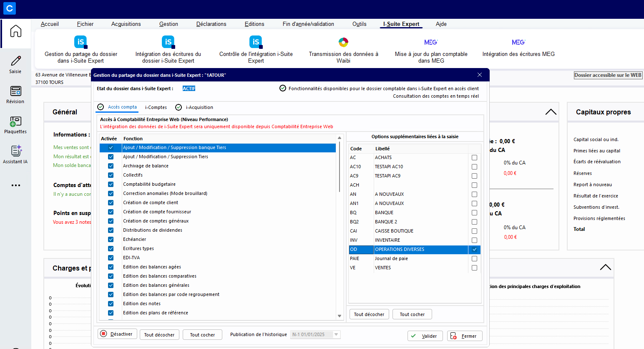Check the VENTES journal checkbox

point(474,268)
